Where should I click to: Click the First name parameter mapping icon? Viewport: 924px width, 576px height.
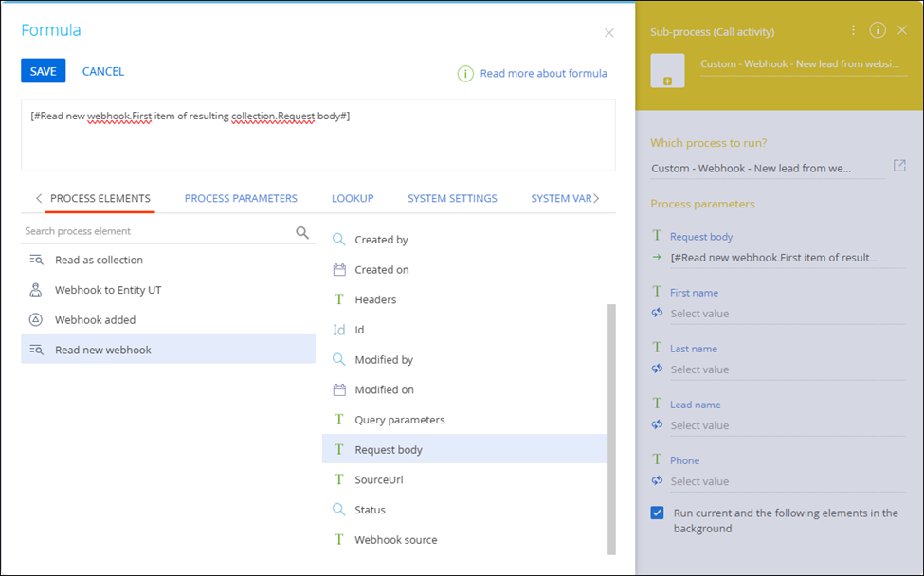tap(657, 313)
